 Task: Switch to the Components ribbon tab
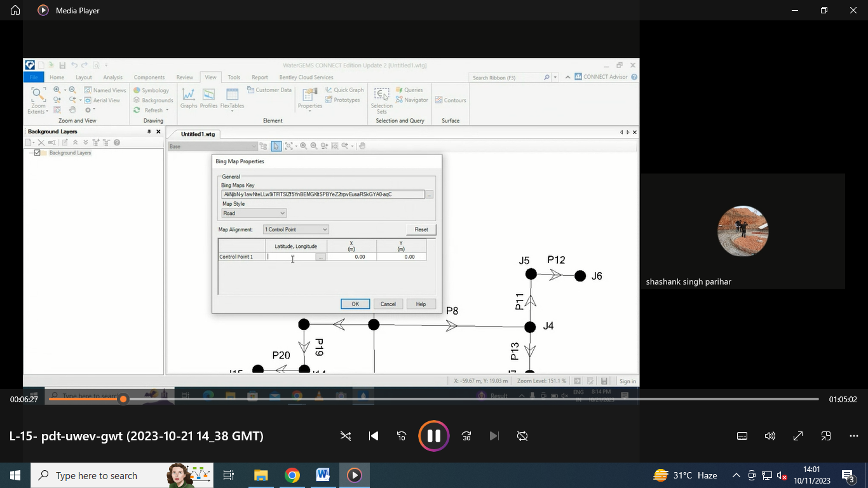[x=149, y=78]
